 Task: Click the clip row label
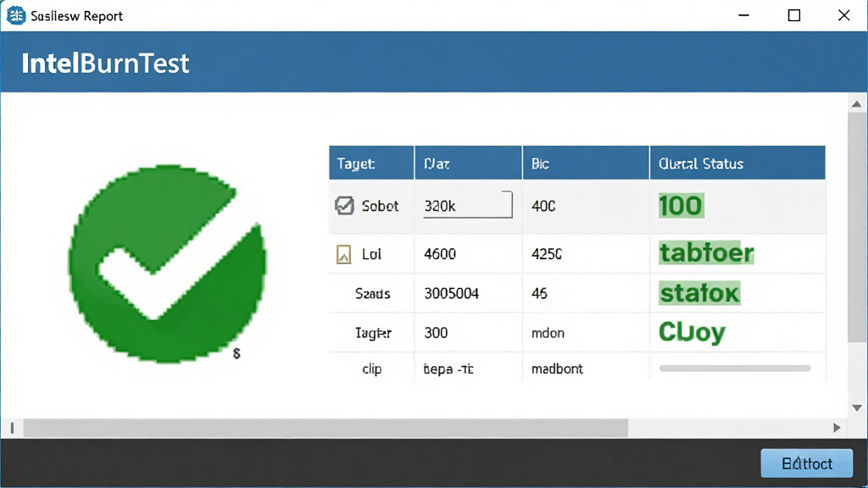372,369
